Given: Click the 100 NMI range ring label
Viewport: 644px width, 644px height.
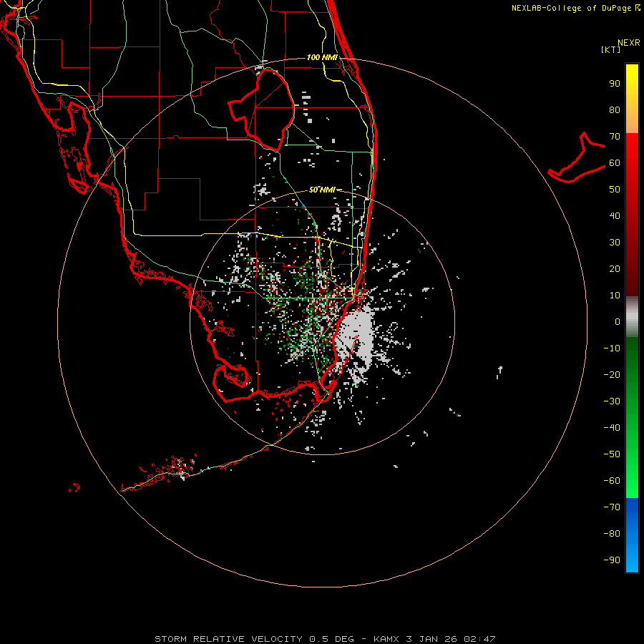Looking at the screenshot, I should pyautogui.click(x=322, y=57).
